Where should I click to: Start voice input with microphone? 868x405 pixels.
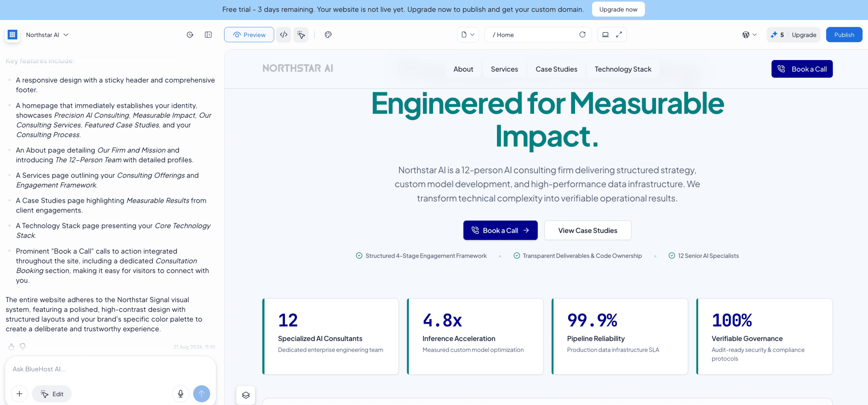coord(180,394)
